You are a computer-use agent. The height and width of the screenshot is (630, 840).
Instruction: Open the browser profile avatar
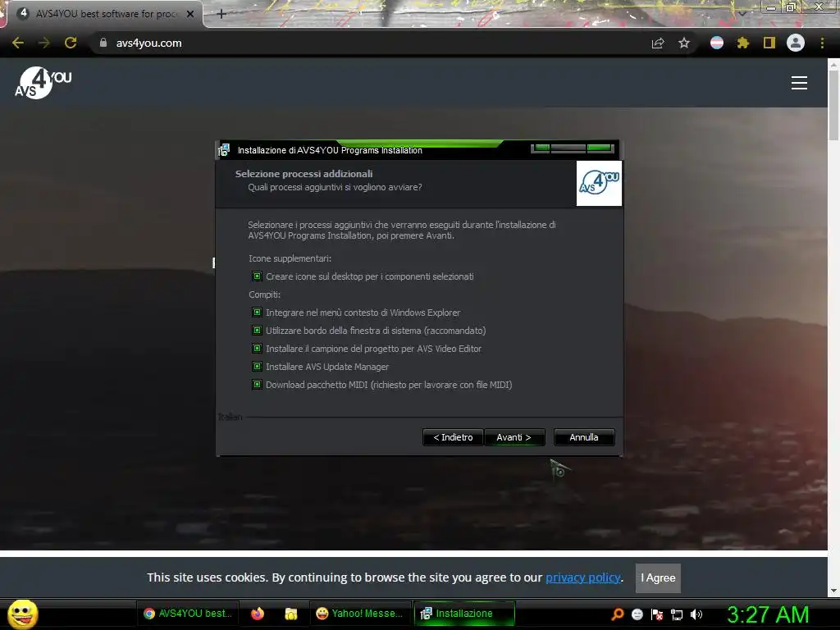pyautogui.click(x=796, y=43)
